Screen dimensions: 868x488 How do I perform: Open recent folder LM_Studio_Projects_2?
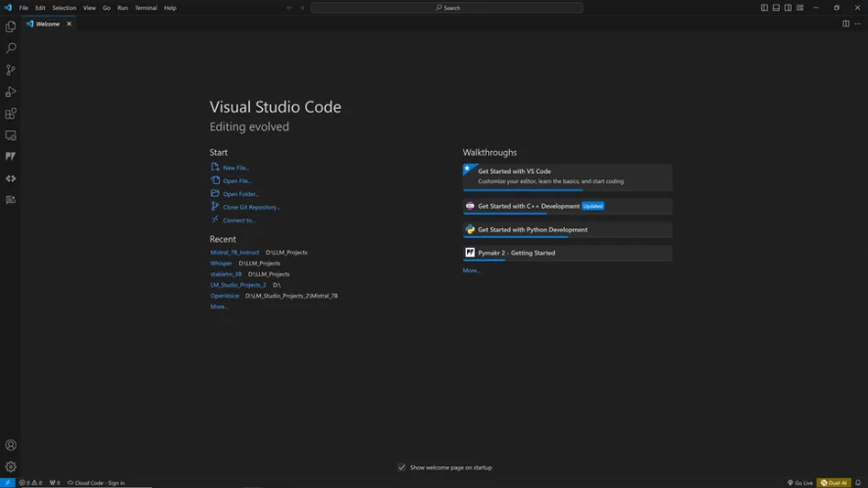pyautogui.click(x=238, y=285)
